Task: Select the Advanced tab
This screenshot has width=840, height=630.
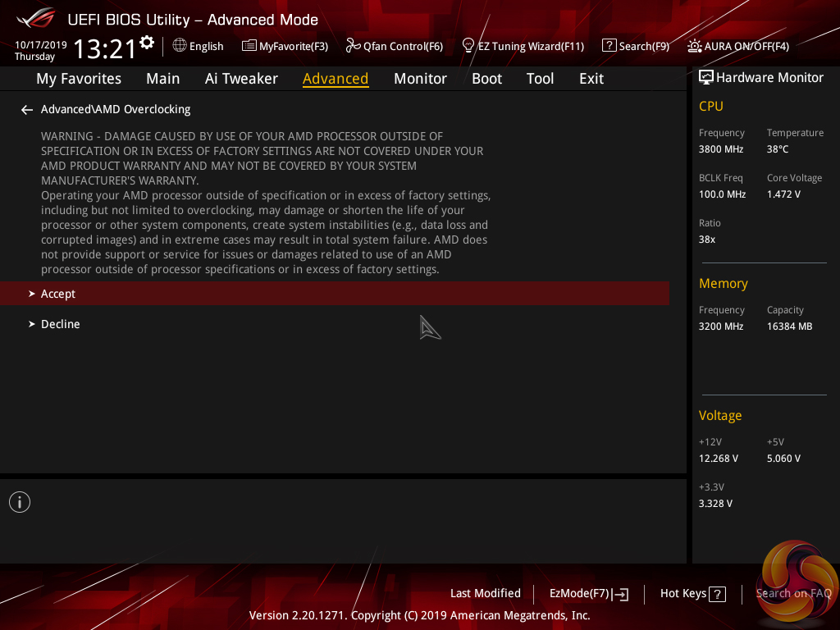Action: pos(336,79)
